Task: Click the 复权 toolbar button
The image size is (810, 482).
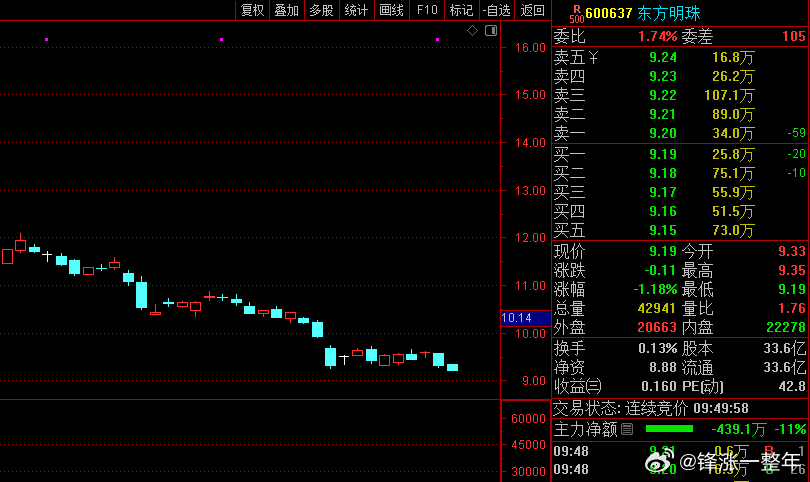Action: (252, 10)
